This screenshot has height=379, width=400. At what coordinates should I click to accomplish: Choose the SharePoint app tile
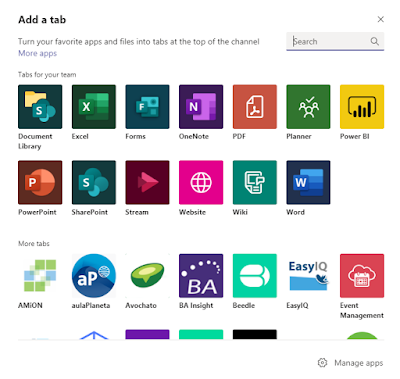94,182
